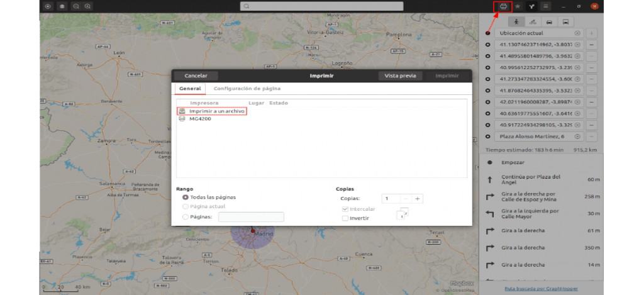644x295 pixels.
Task: Clear the 41.13074623714962 waypoint field
Action: 577,45
